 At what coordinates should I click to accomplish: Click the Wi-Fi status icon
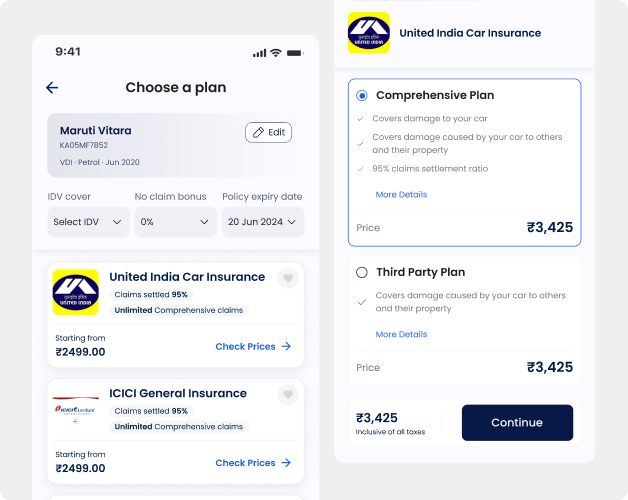pos(276,52)
